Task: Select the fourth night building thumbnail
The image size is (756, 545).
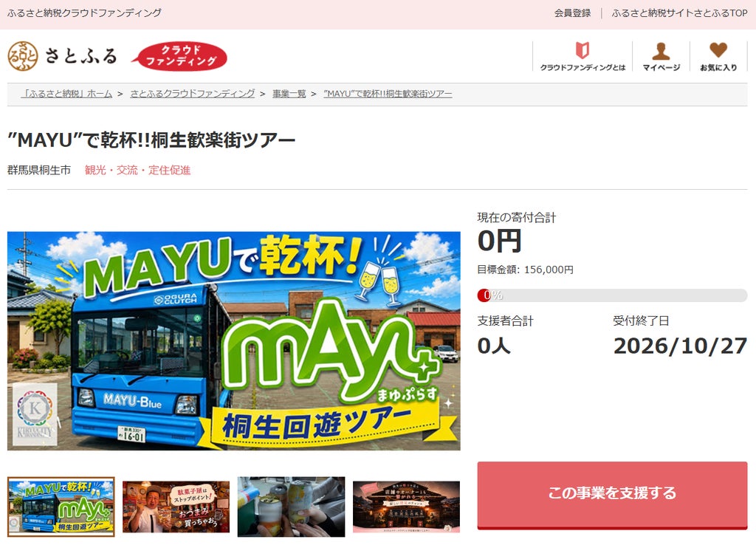Action: (x=407, y=507)
